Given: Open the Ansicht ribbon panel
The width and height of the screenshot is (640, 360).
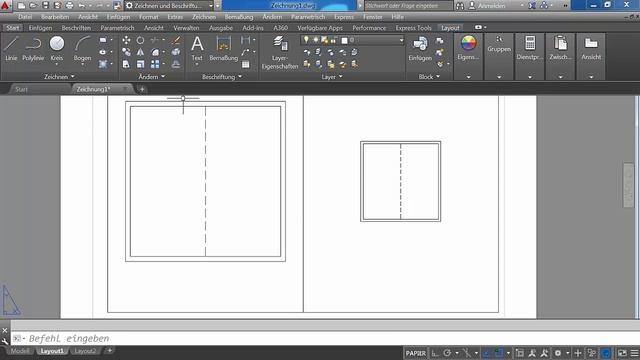Looking at the screenshot, I should (591, 48).
